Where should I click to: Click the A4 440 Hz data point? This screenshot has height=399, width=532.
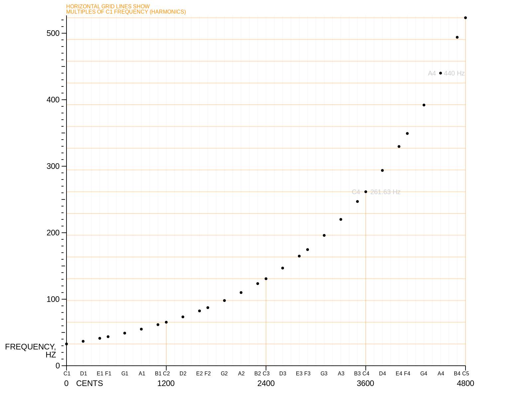tap(441, 73)
